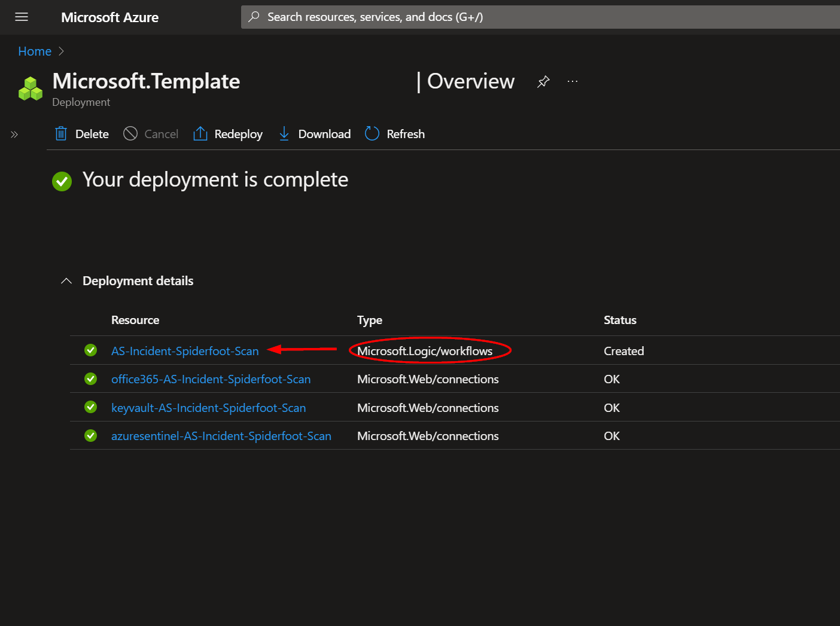Click the Refresh circular arrow icon
Image resolution: width=840 pixels, height=626 pixels.
[372, 133]
